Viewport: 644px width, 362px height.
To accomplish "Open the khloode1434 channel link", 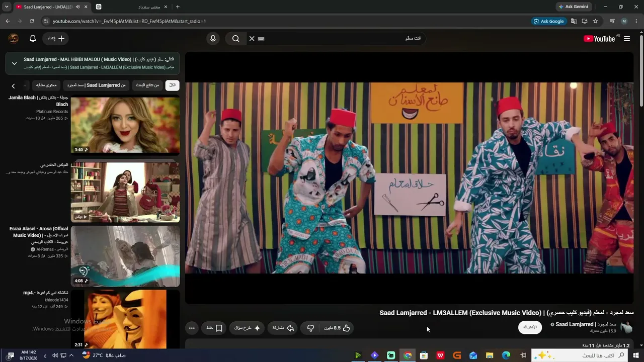I will (56, 300).
